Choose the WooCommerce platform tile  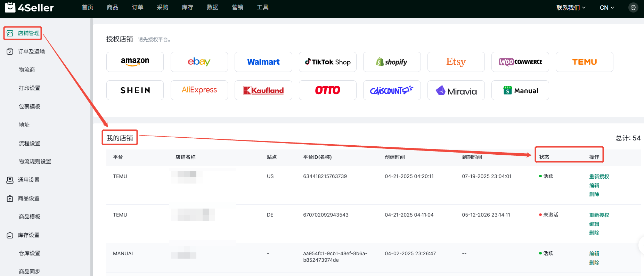tap(520, 62)
